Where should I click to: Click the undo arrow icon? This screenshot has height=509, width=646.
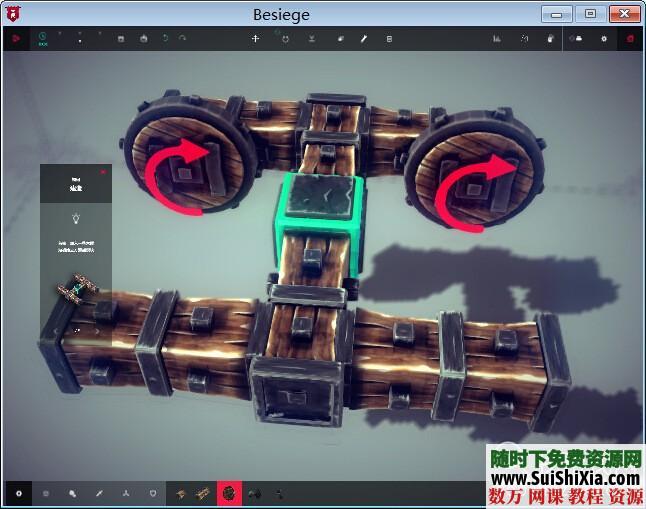165,38
